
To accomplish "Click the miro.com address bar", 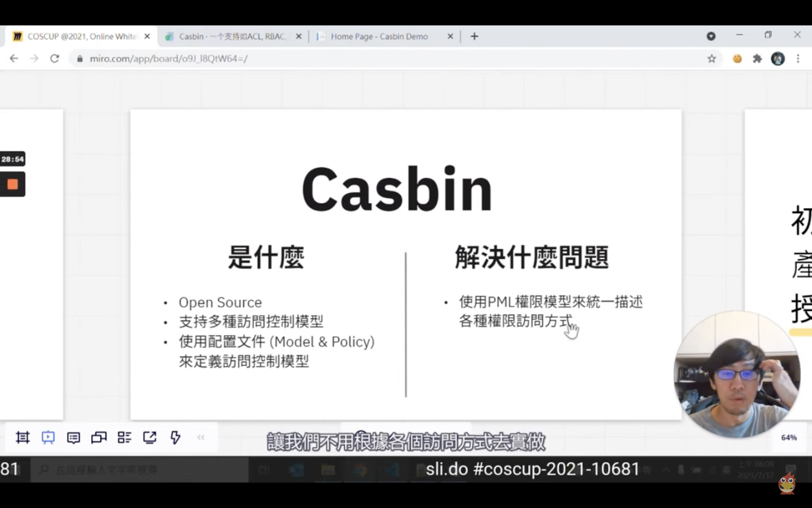I will 396,59.
